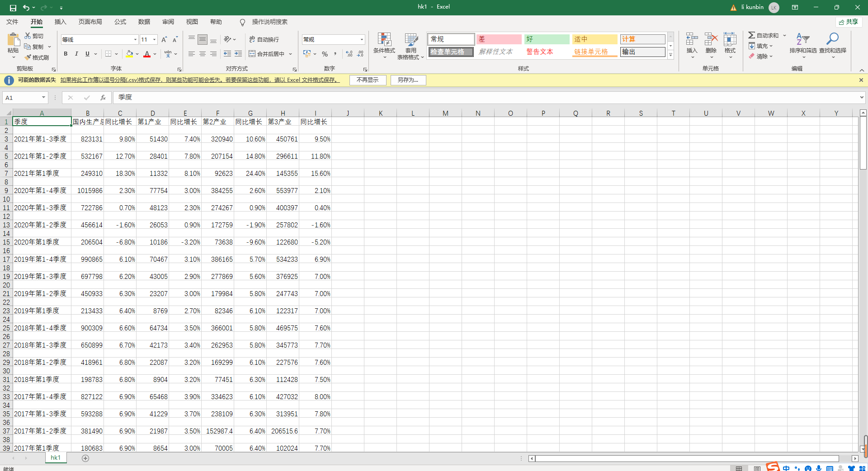The width and height of the screenshot is (868, 471).
Task: Click the 操作说明搜索 search box
Action: click(x=269, y=22)
